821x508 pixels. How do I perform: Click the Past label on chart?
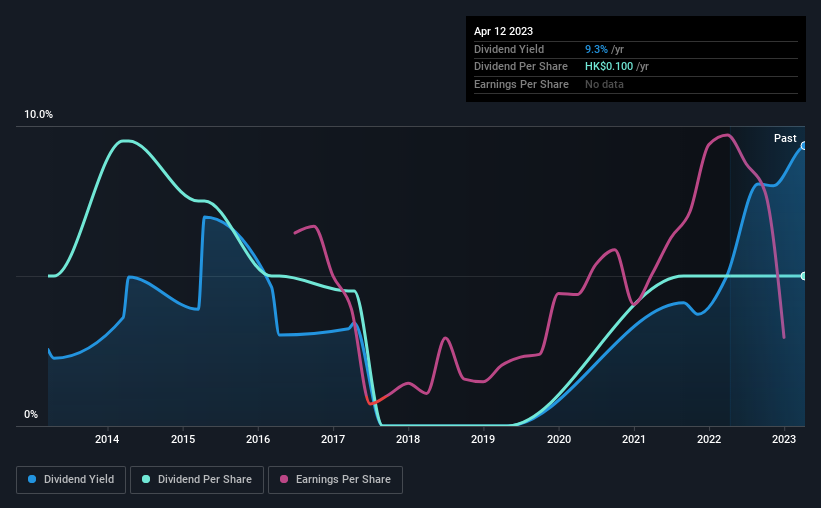(785, 138)
